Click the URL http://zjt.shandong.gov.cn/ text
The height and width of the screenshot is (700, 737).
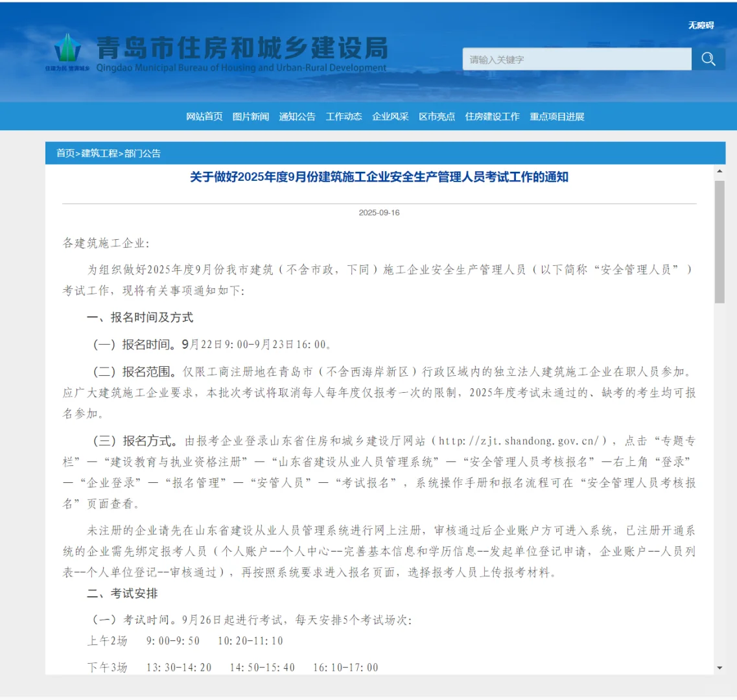click(519, 441)
